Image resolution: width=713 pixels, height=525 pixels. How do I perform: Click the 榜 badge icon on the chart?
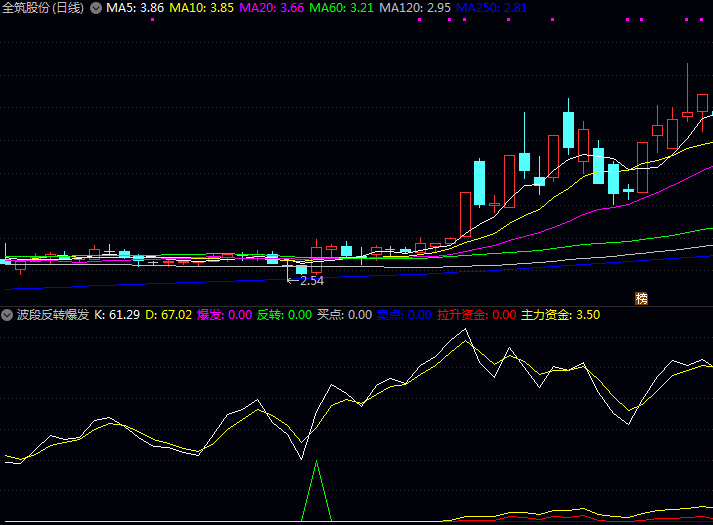(x=641, y=298)
